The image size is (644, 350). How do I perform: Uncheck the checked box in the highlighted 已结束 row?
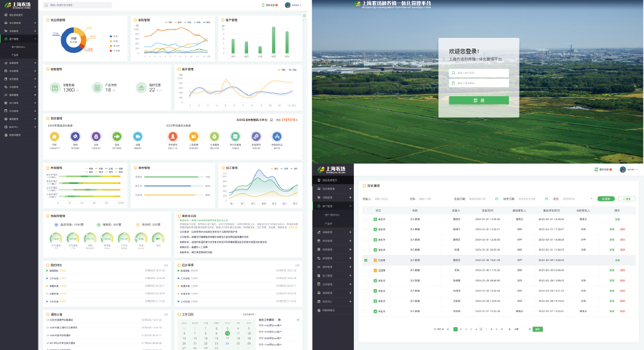tap(366, 260)
